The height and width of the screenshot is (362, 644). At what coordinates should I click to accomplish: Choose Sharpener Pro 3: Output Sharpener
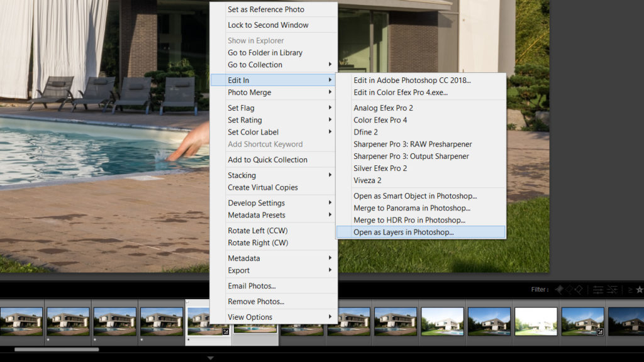(421, 156)
